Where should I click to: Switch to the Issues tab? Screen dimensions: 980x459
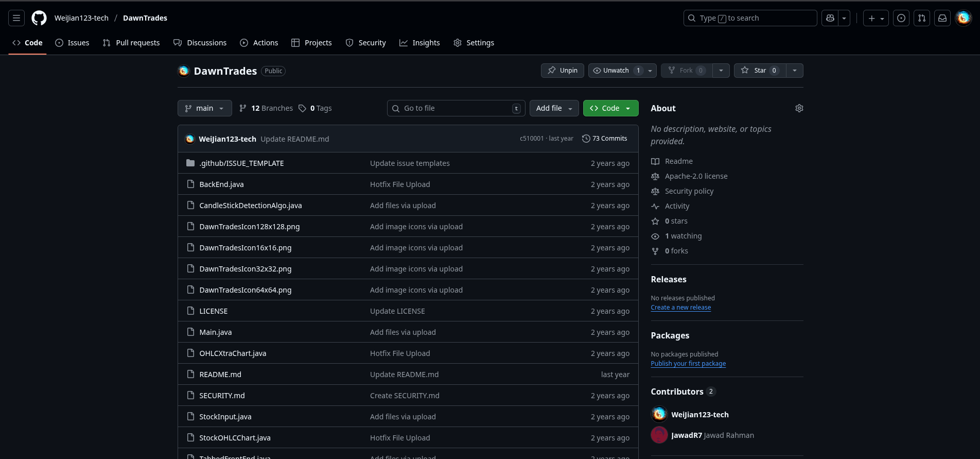[x=72, y=43]
